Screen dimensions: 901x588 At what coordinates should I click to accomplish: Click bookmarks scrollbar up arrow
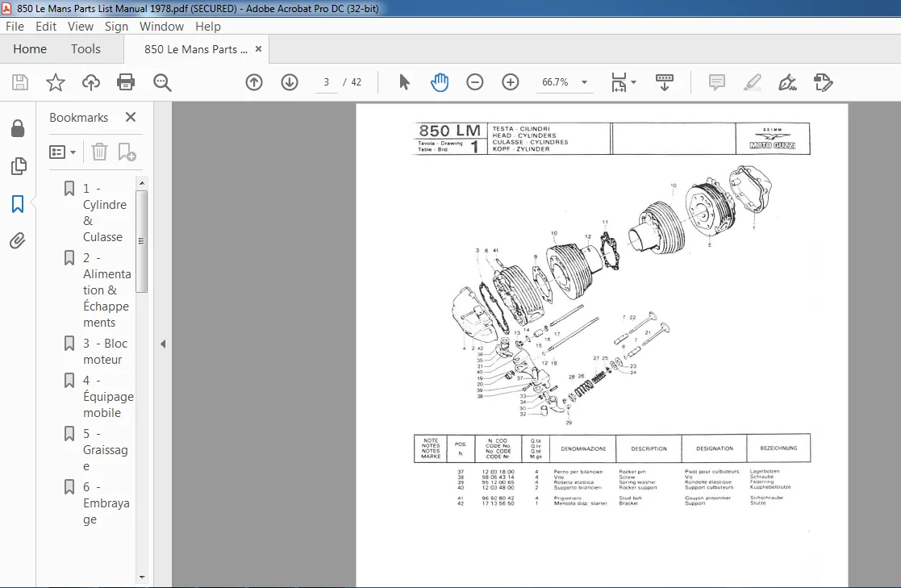click(142, 183)
